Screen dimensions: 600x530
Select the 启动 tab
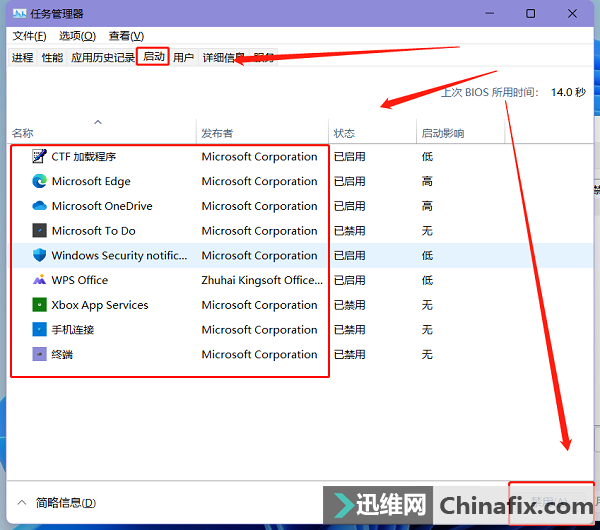(x=153, y=57)
